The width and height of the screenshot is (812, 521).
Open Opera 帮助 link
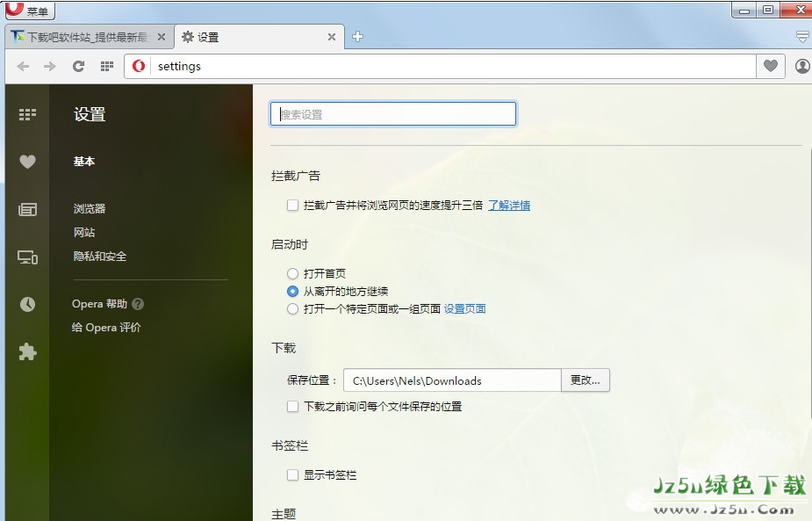point(99,304)
